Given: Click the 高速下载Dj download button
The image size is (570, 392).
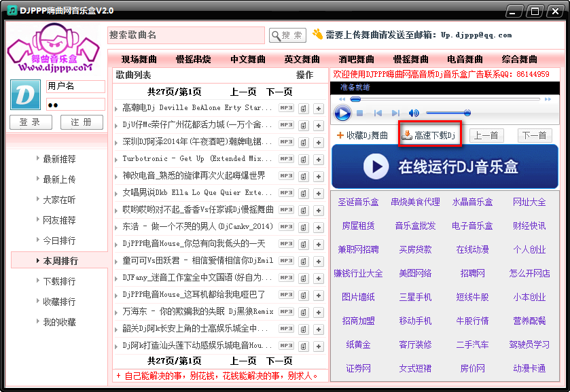Looking at the screenshot, I should 429,135.
